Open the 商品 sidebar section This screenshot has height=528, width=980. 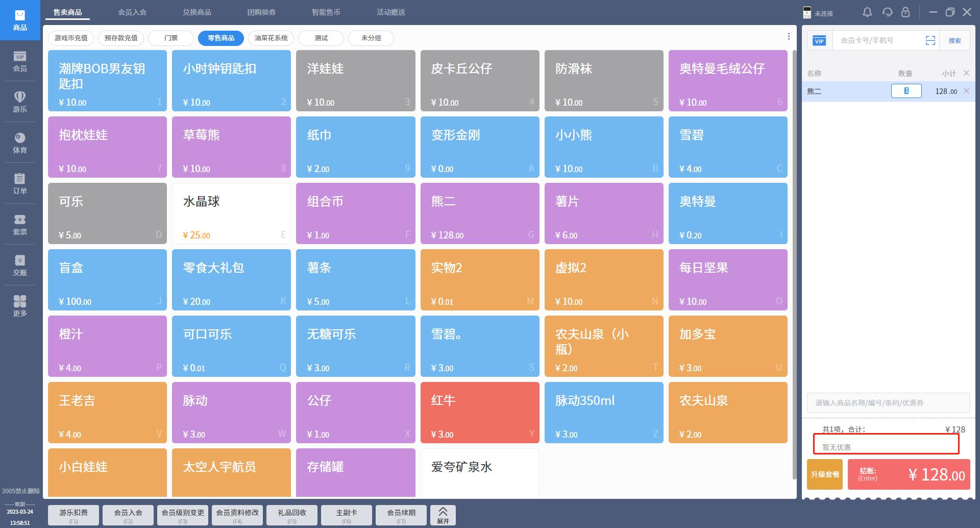coord(20,20)
